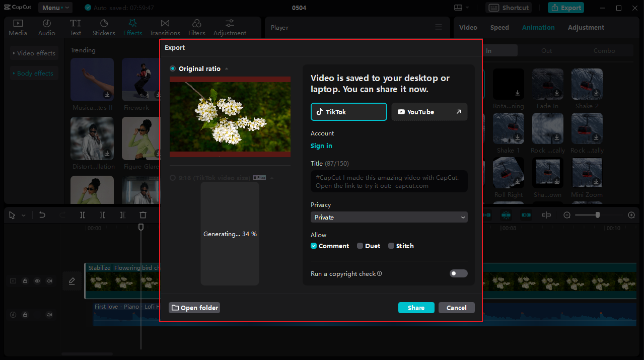The height and width of the screenshot is (360, 644).
Task: Mute the video track audio
Action: pos(49,281)
